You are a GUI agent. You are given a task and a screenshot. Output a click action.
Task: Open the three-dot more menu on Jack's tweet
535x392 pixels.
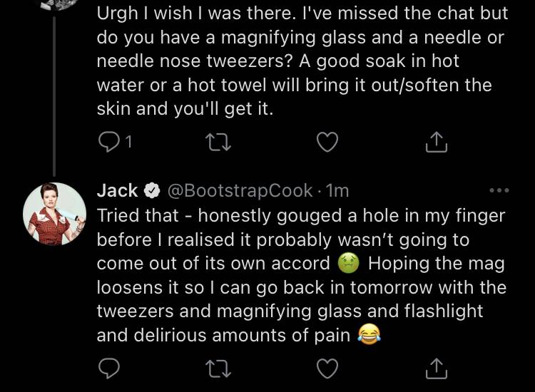pos(499,190)
